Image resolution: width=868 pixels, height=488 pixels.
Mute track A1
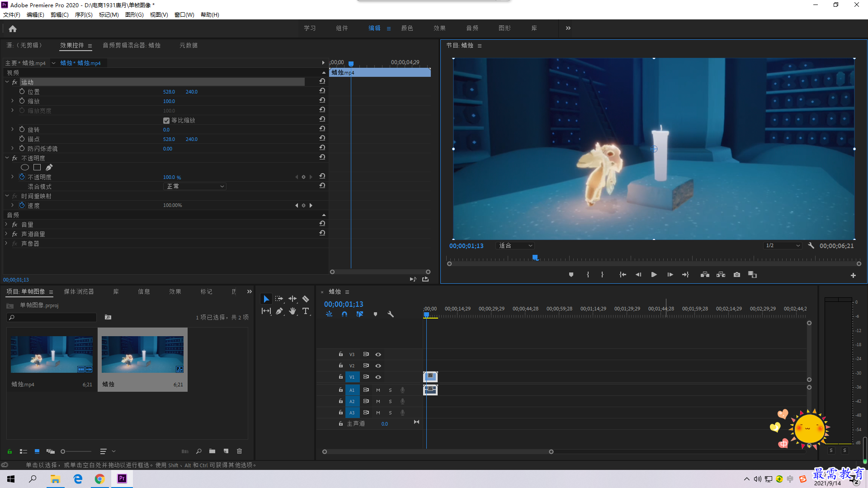[378, 390]
